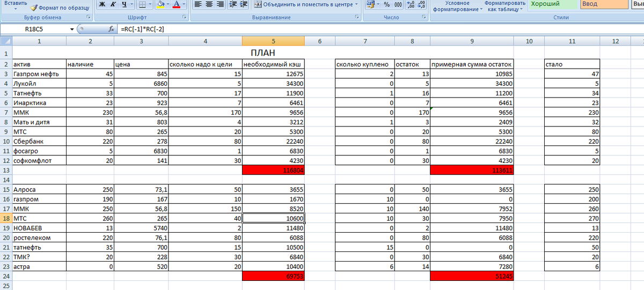Open underline style dropdown arrow
Viewport: 644px width, 290px height.
[131, 4]
